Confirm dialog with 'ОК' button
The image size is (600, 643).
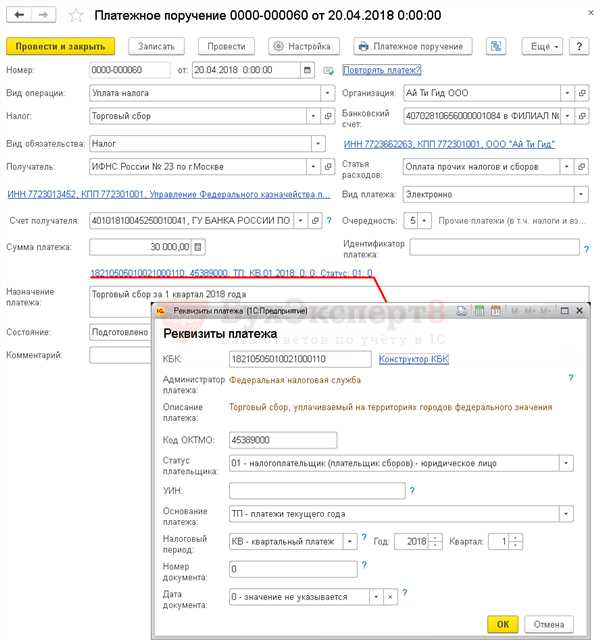coord(503,624)
